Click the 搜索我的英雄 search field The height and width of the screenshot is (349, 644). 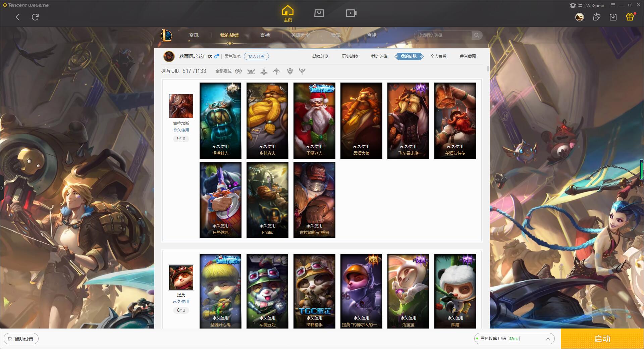coord(443,35)
